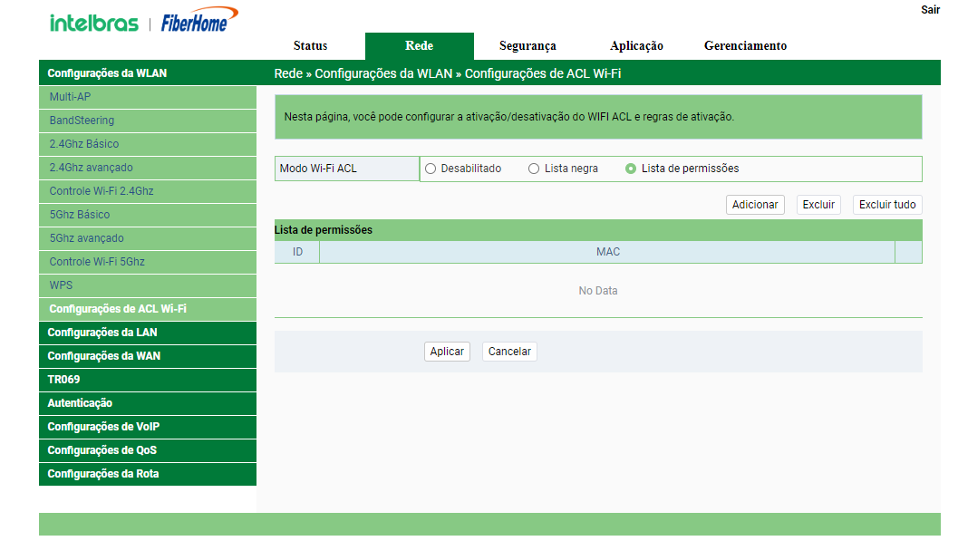Click the Cancelar button

coord(509,352)
